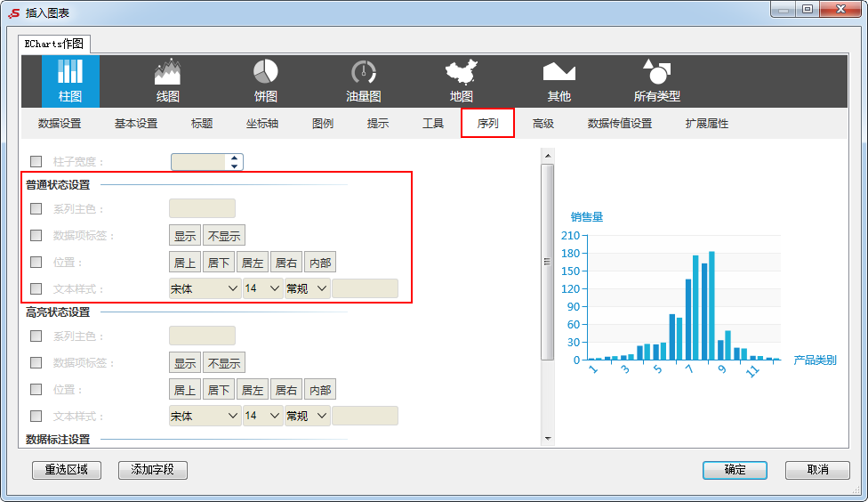Select the 其他 chart type icon

(x=559, y=81)
